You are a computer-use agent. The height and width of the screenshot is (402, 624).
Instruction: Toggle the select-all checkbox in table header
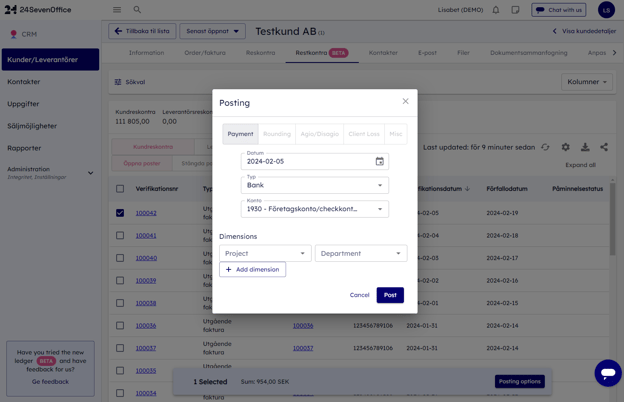120,188
